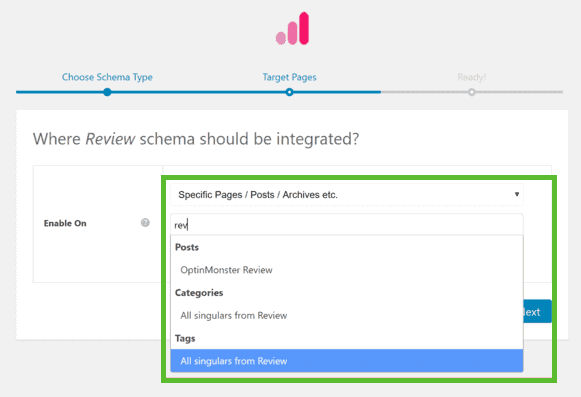Click the Target Pages step circle marker
581x397 pixels.
289,92
